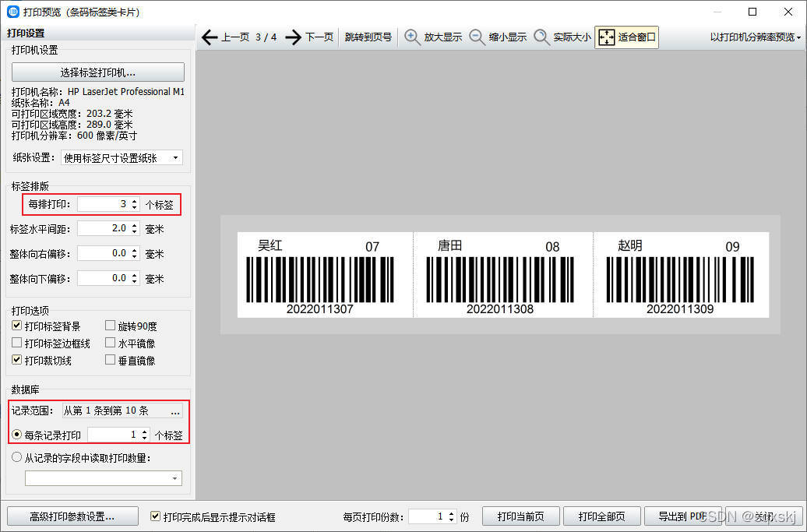
Task: Decrease 每页打印份数 copies
Action: (451, 520)
